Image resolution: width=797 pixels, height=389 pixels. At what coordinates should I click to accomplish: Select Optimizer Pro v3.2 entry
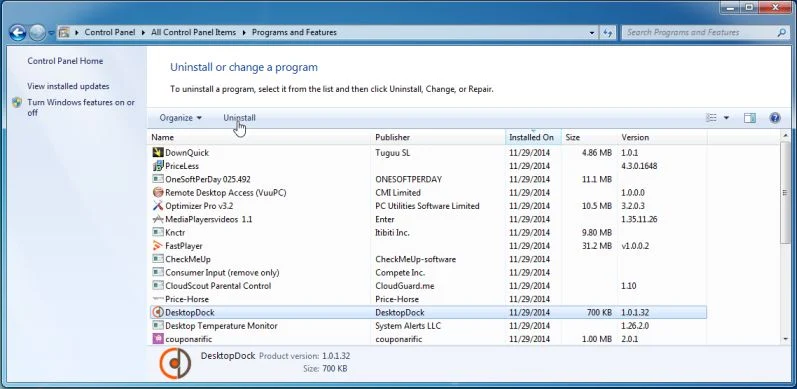coord(199,206)
